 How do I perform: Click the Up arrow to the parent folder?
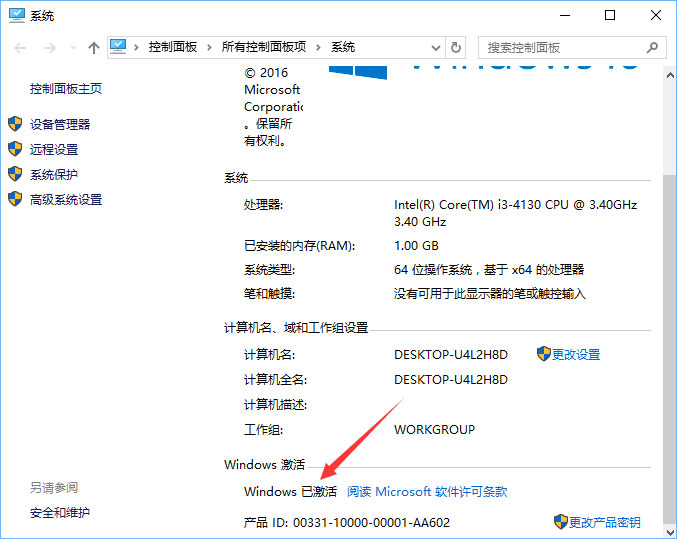point(94,47)
